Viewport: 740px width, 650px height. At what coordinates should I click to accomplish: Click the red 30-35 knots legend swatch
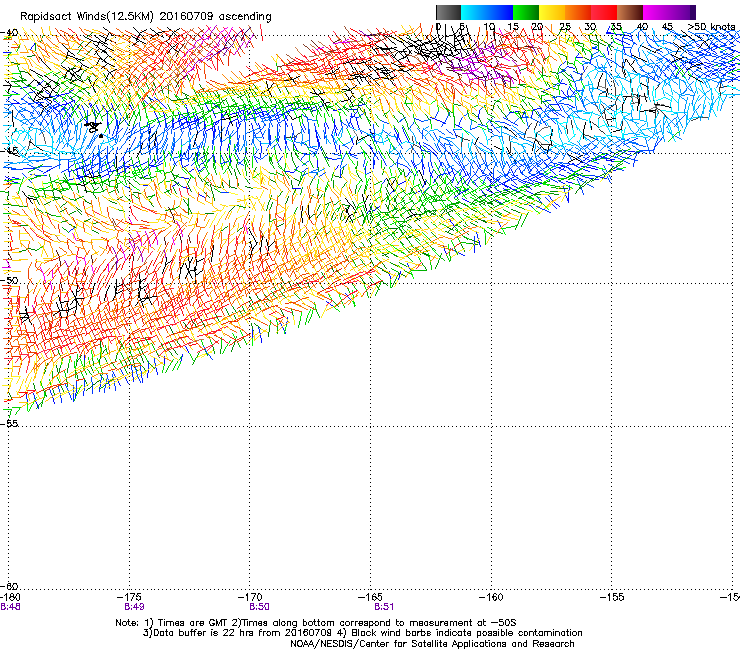(604, 12)
